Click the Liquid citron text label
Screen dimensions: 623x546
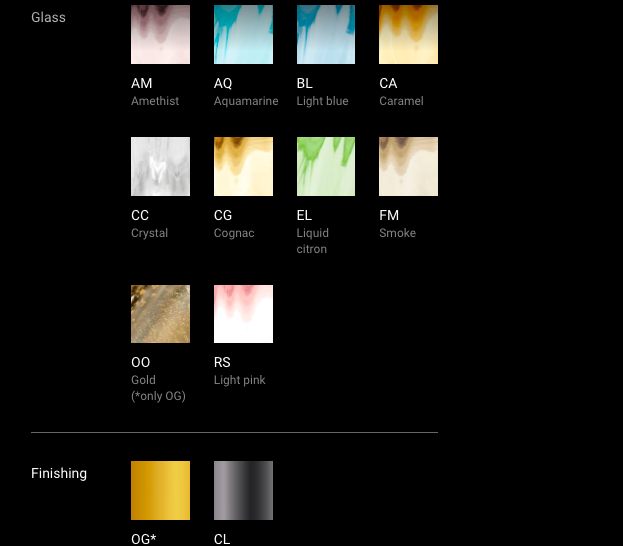(313, 241)
